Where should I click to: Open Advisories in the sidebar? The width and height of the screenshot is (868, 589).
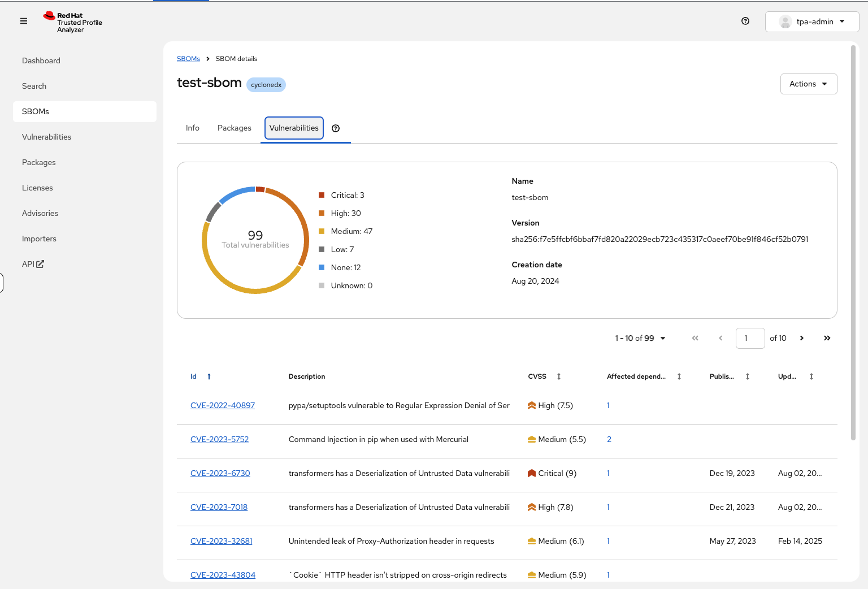click(40, 213)
